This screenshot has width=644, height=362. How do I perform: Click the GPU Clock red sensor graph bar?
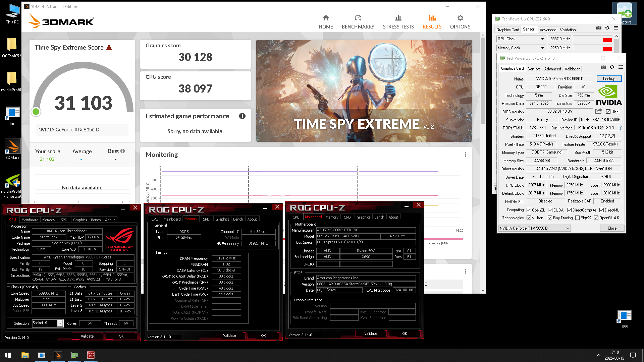pos(607,40)
